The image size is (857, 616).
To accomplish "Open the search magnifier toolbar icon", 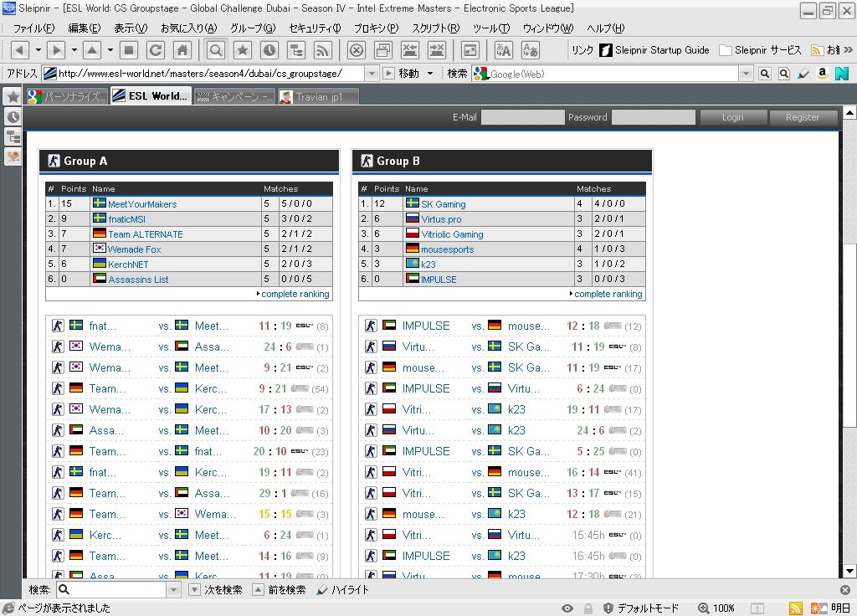I will [216, 50].
